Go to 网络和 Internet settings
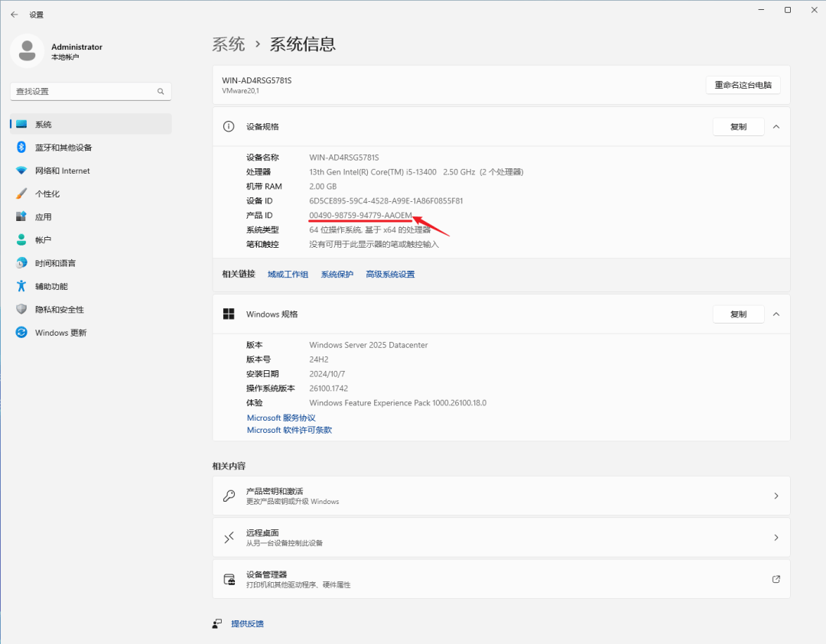826x644 pixels. tap(90, 171)
